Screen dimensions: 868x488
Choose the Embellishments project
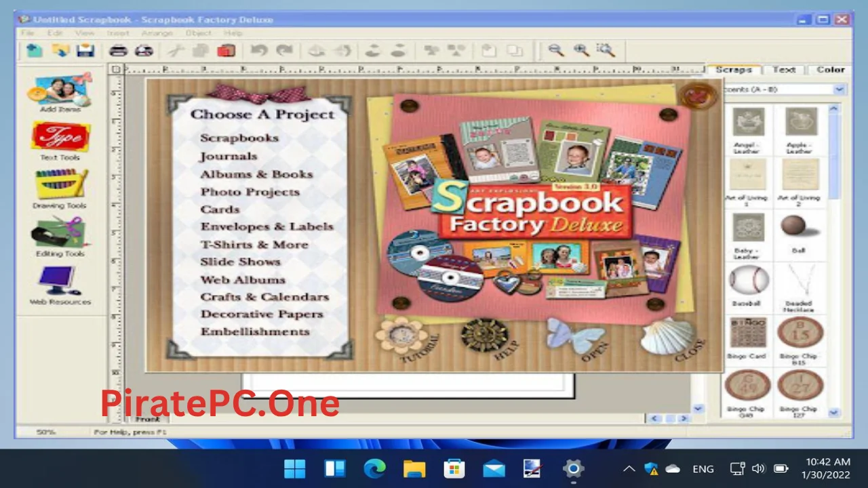click(255, 331)
